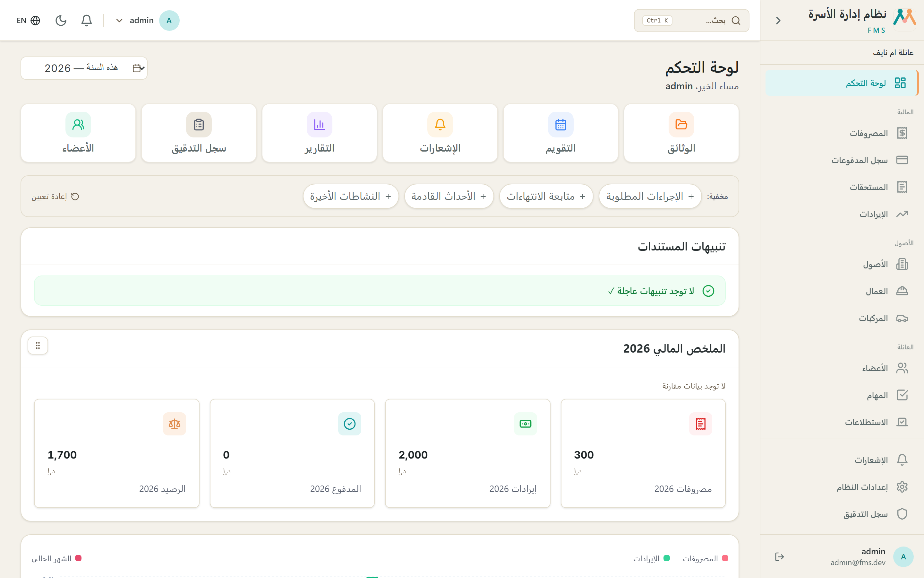Toggle الإيرادات chart legend
Screen dimensions: 924x578
pyautogui.click(x=652, y=558)
